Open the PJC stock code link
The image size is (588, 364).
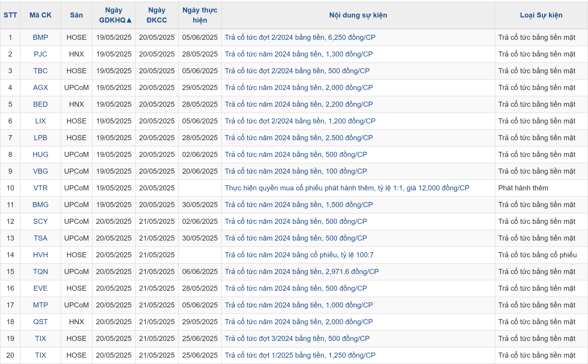click(x=41, y=54)
